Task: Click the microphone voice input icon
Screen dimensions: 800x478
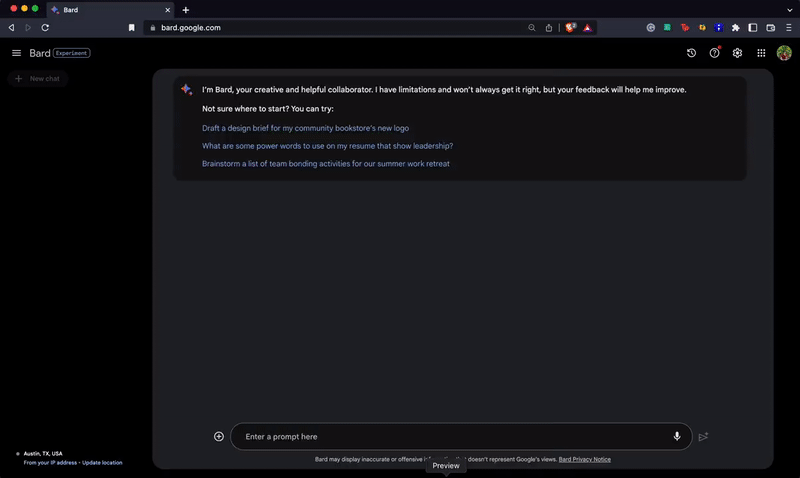Action: click(x=677, y=436)
